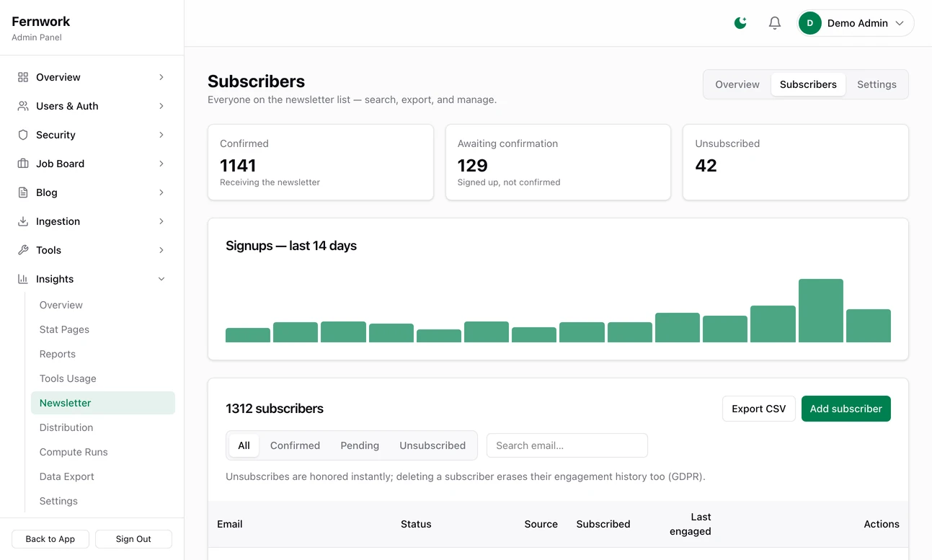Click the tallest signups chart bar
This screenshot has height=560, width=932.
pyautogui.click(x=821, y=311)
